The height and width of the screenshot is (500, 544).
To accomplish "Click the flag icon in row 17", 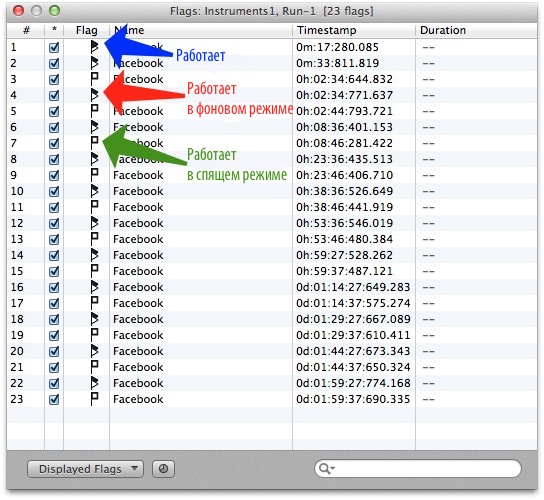I will click(94, 303).
